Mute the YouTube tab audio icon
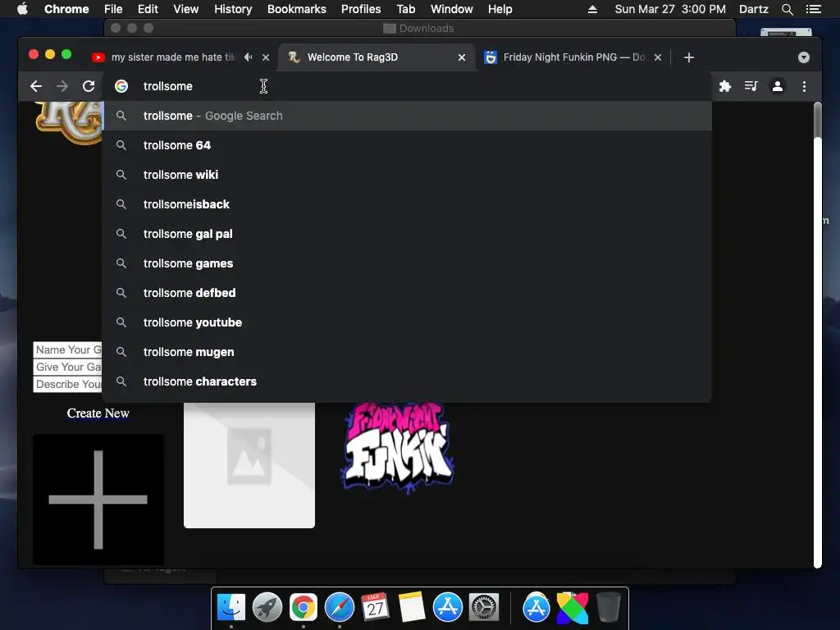 (x=248, y=57)
